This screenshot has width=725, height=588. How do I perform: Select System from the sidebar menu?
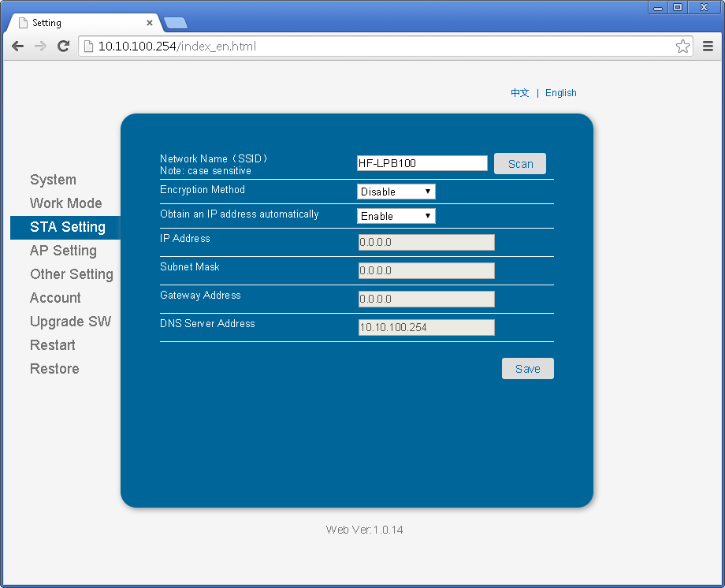53,180
